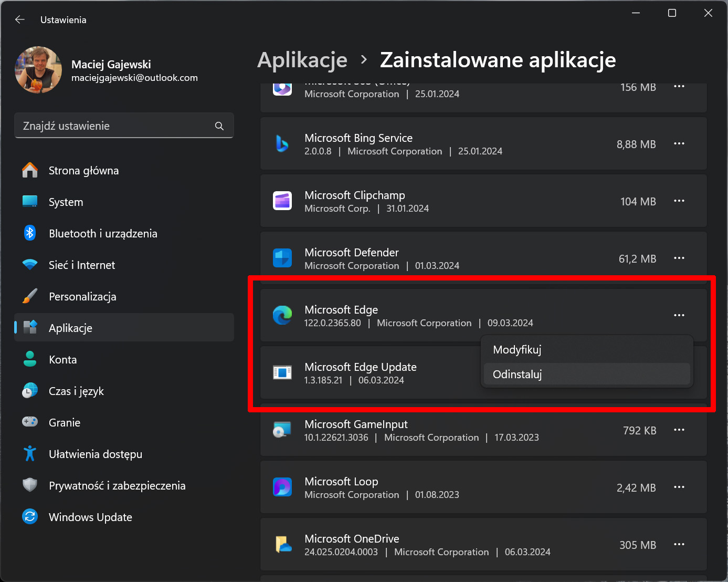Image resolution: width=728 pixels, height=582 pixels.
Task: Click the Microsoft Edge app icon
Action: click(282, 315)
